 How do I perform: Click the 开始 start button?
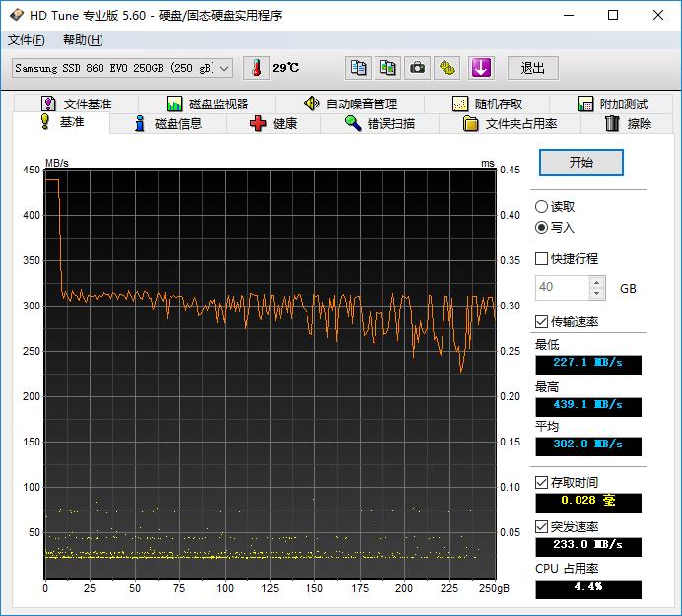click(x=581, y=163)
